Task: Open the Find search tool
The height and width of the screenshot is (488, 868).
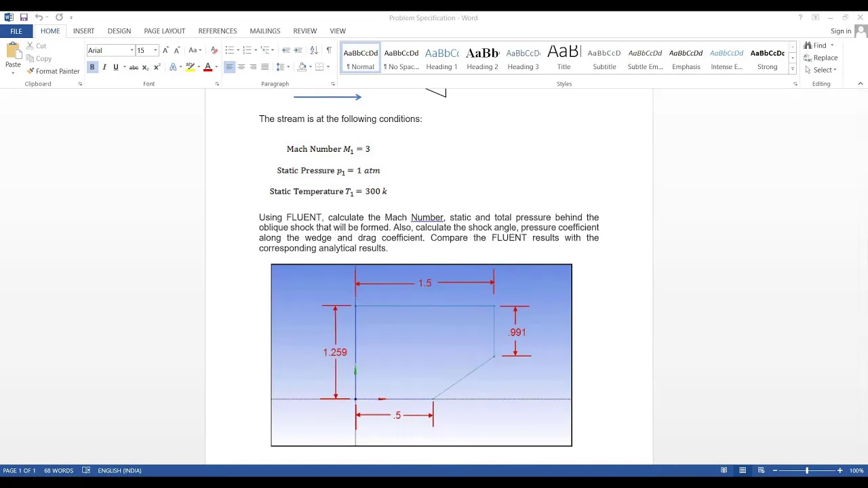Action: pos(816,45)
